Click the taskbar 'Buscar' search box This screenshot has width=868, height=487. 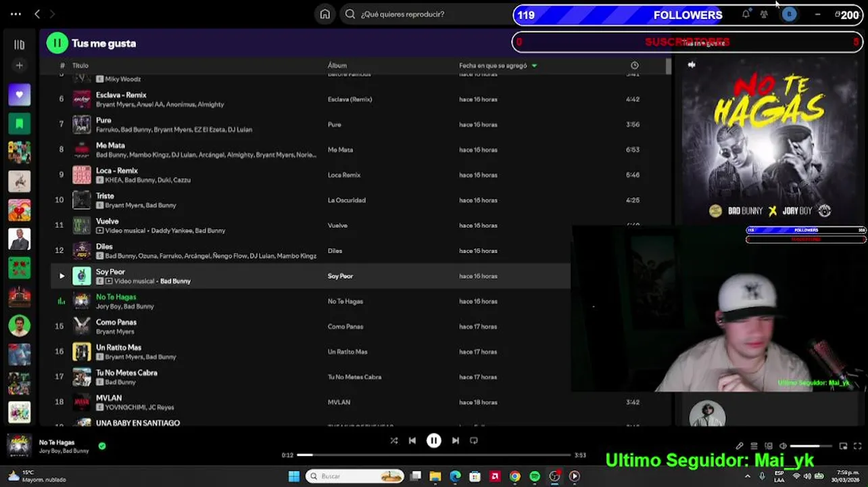tap(355, 476)
